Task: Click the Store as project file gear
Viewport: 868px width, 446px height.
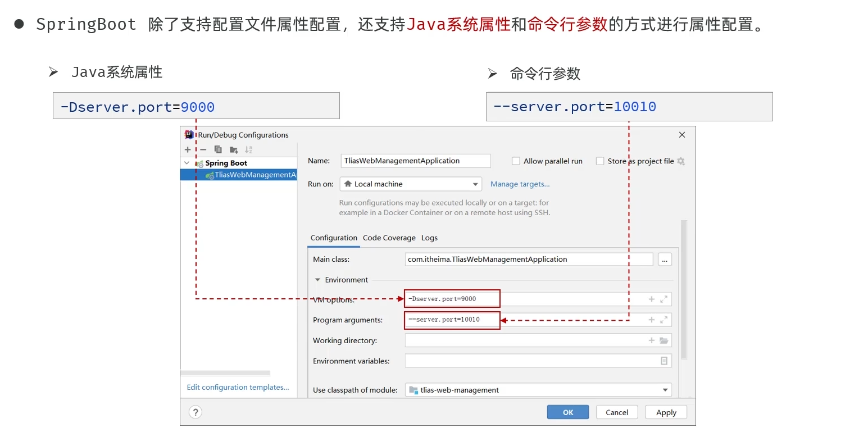Action: tap(681, 161)
